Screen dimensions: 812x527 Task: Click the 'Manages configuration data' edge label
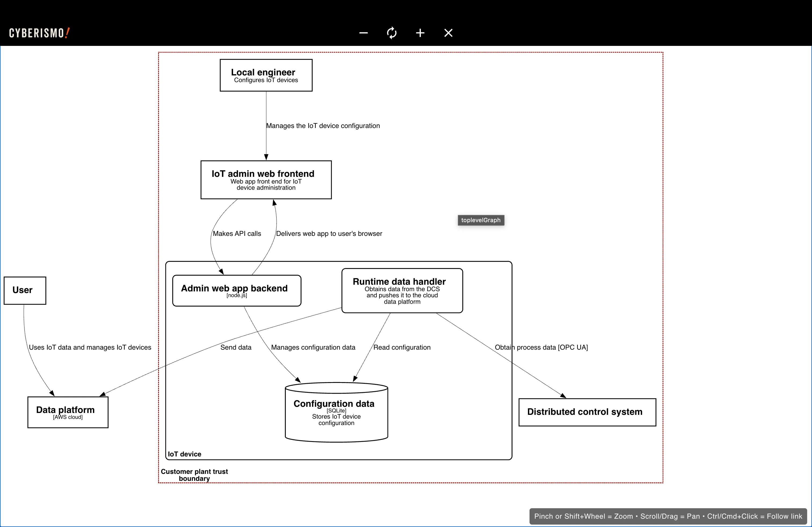tap(313, 347)
